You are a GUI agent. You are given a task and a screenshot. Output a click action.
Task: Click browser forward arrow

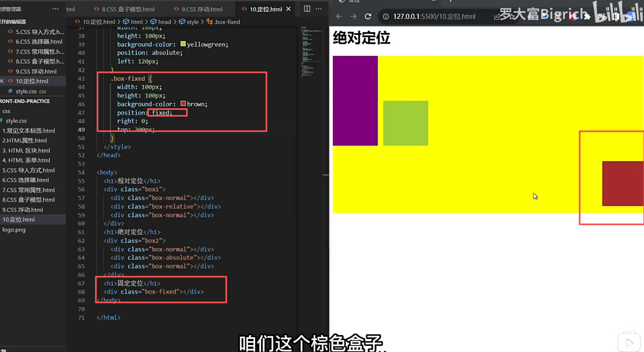click(353, 16)
